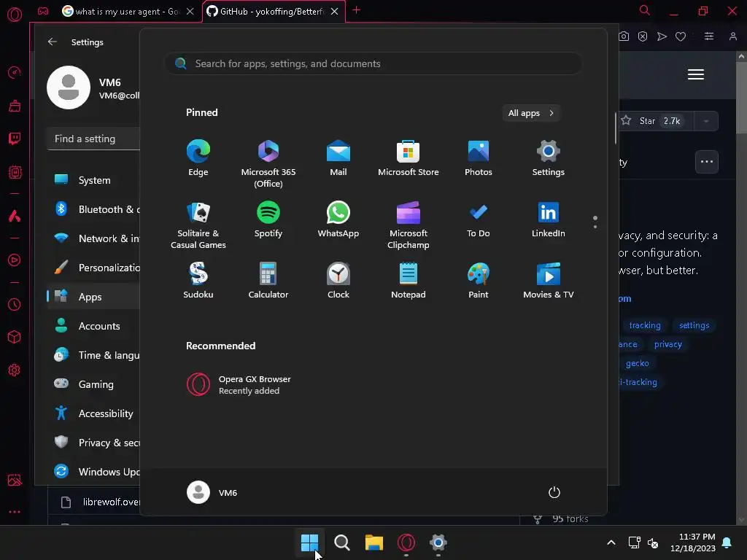Open a new tab in Opera GX
The image size is (747, 560).
pos(356,10)
